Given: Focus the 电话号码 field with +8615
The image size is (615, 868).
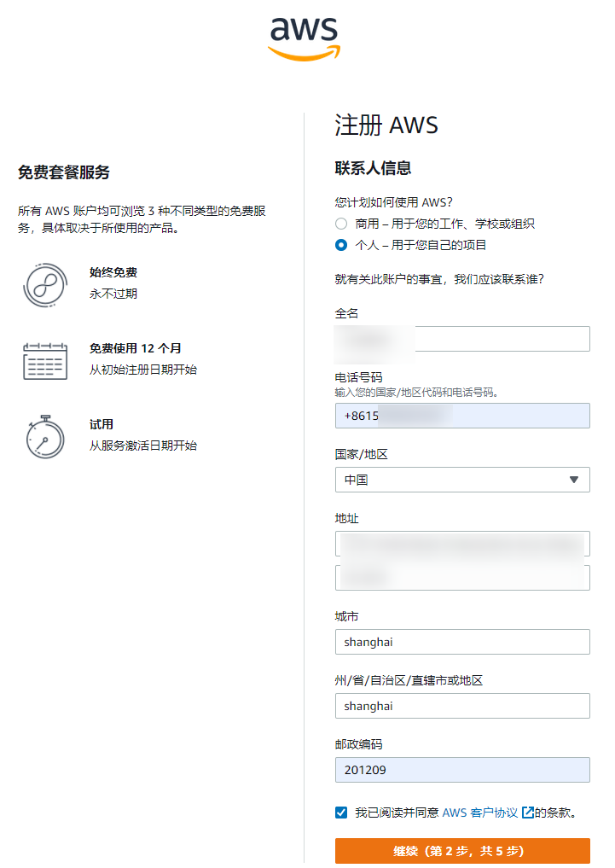Looking at the screenshot, I should (x=462, y=416).
